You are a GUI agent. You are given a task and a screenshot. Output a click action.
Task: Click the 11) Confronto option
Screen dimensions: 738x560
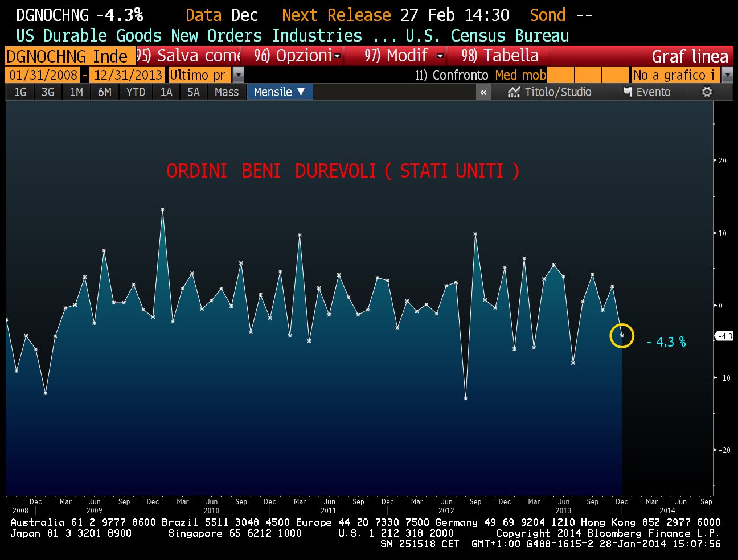click(x=452, y=75)
